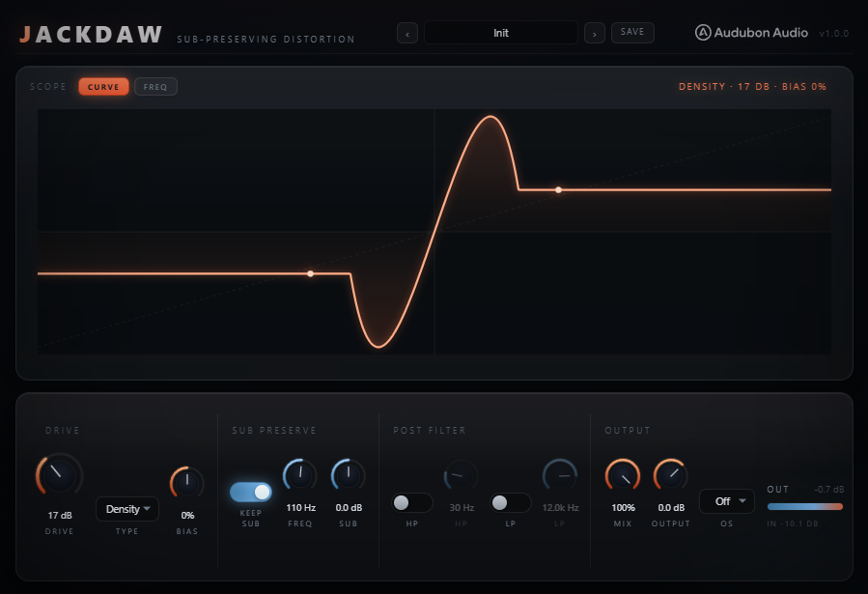Click the lower curve handle point
Screen dimensions: 868x594
[x=311, y=273]
